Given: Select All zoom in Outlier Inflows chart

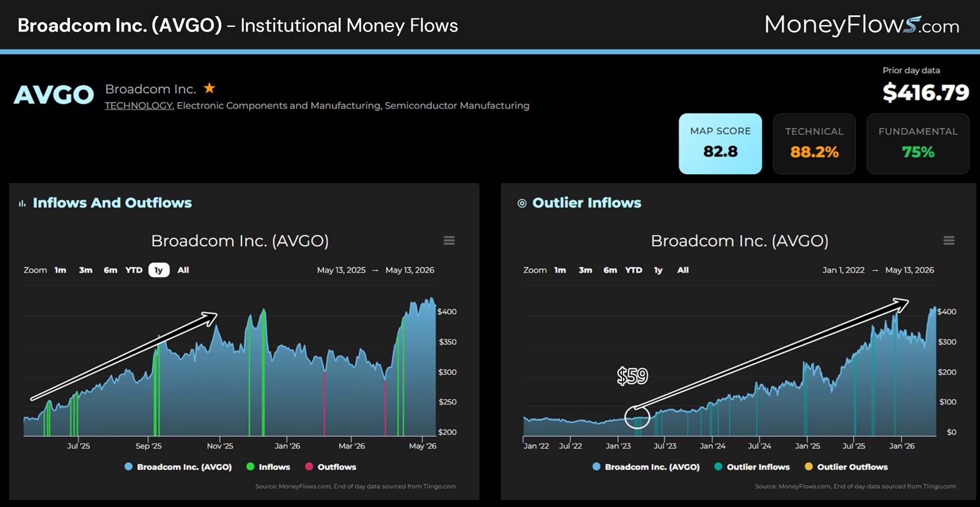Looking at the screenshot, I should (683, 270).
